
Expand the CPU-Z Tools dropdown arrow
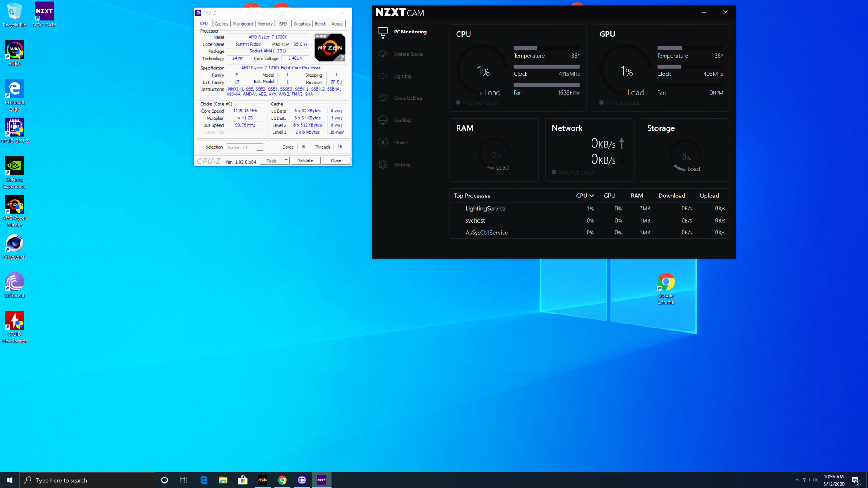[286, 160]
